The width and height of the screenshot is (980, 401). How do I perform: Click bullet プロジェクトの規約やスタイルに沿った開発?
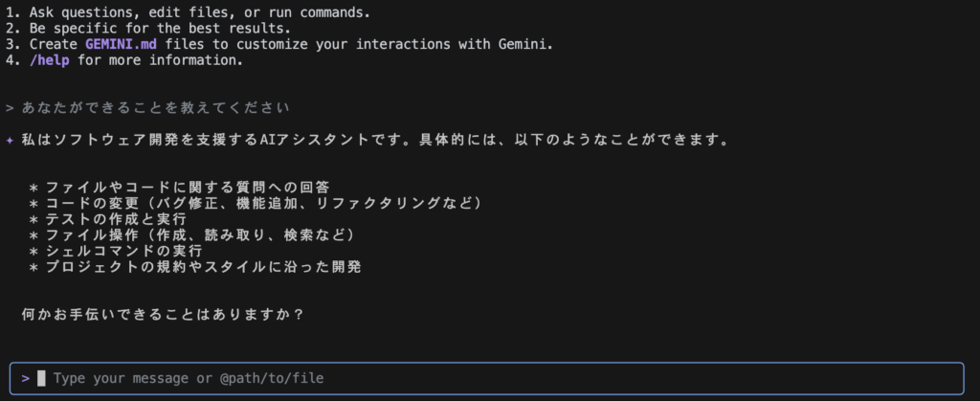pyautogui.click(x=195, y=267)
